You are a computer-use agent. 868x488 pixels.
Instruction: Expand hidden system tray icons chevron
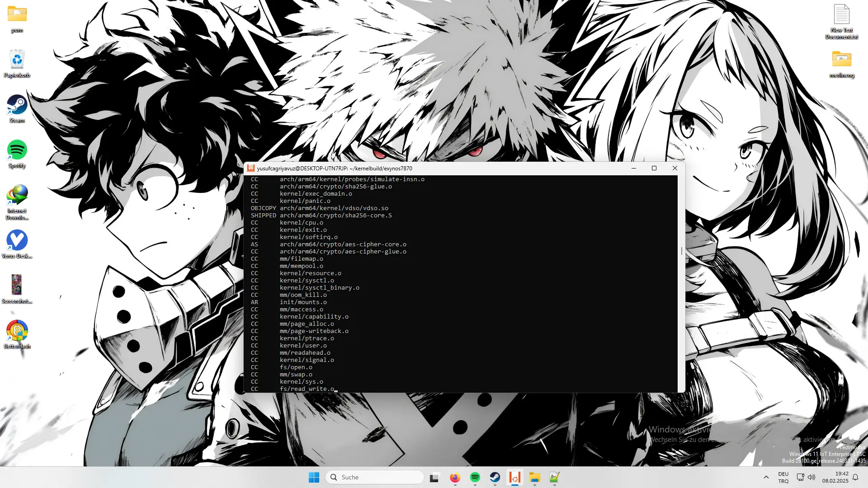[766, 477]
